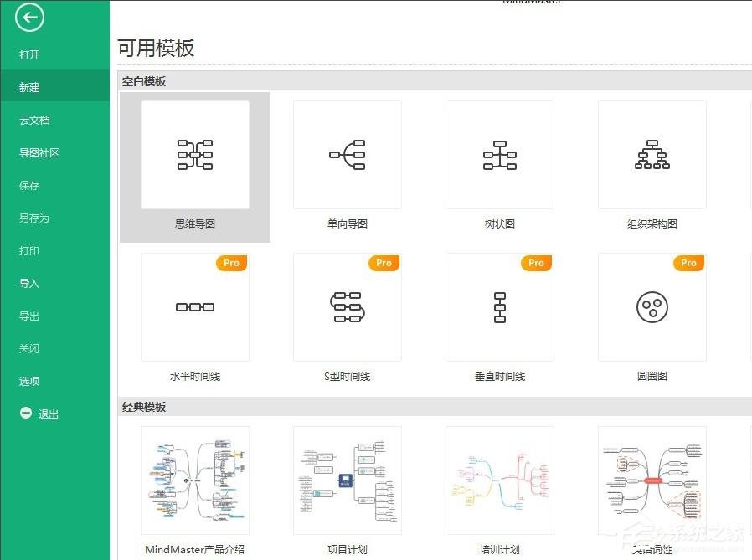Choose the S型时间线 template icon
Viewport: 752px width, 560px height.
click(x=347, y=306)
